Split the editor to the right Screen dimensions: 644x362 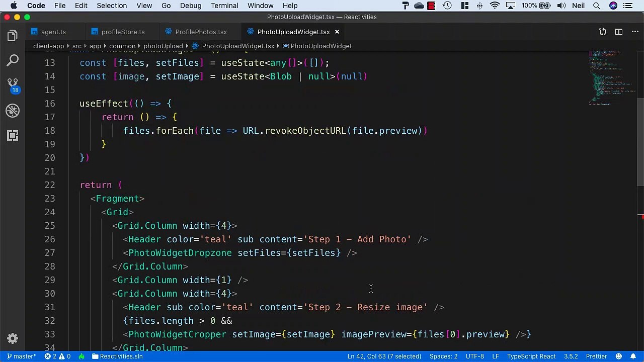(x=619, y=32)
